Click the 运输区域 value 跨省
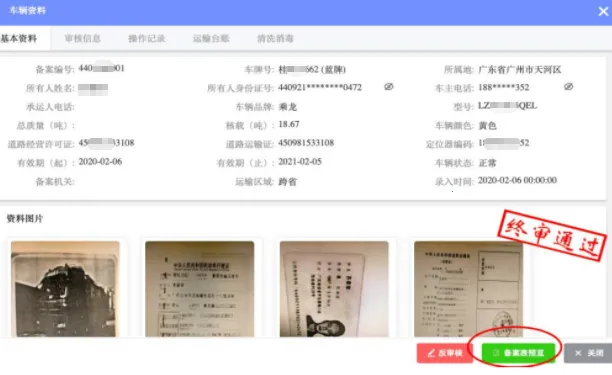The height and width of the screenshot is (375, 612). pyautogui.click(x=288, y=182)
